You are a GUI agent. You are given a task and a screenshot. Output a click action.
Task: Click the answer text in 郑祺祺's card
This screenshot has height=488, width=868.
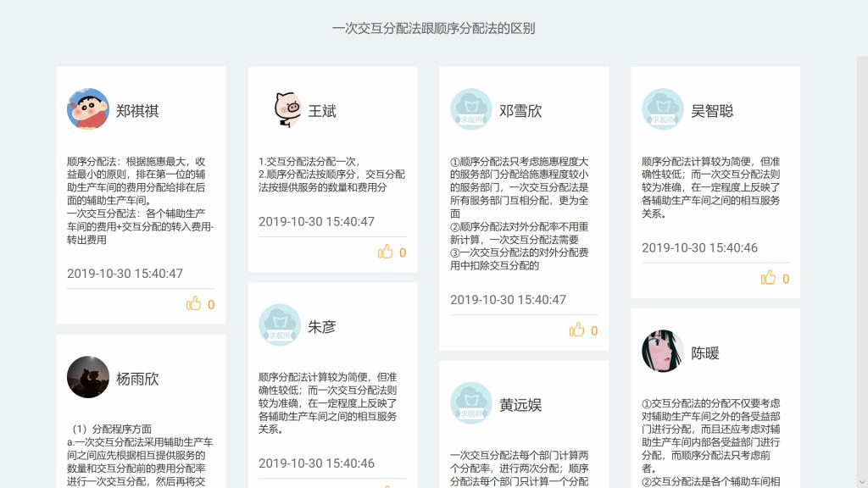click(141, 201)
